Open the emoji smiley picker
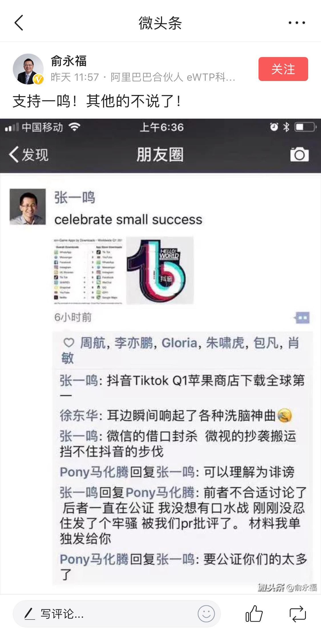The width and height of the screenshot is (321, 644). (206, 613)
